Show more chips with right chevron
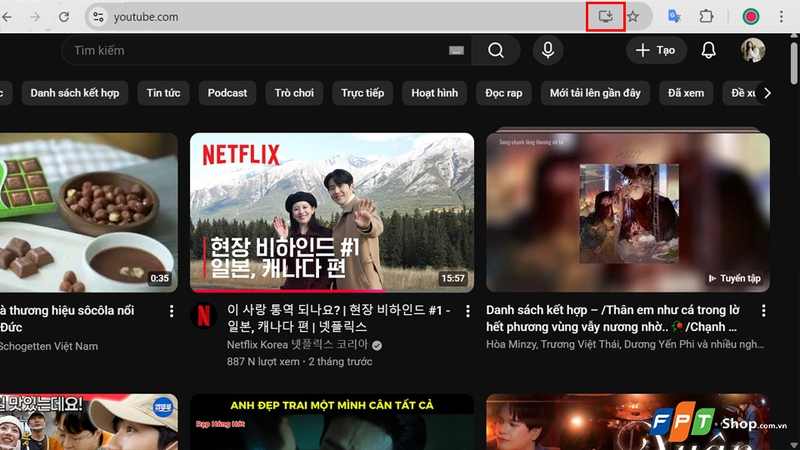 click(x=767, y=93)
